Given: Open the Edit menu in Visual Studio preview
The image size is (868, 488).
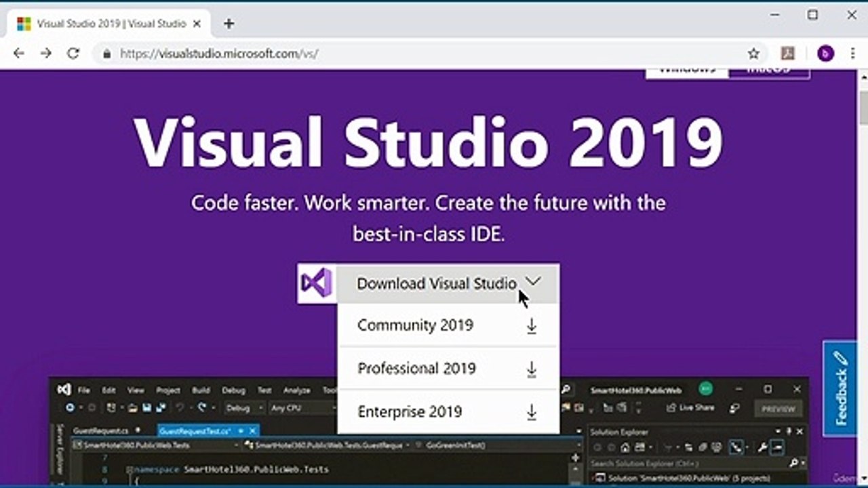Looking at the screenshot, I should tap(108, 390).
